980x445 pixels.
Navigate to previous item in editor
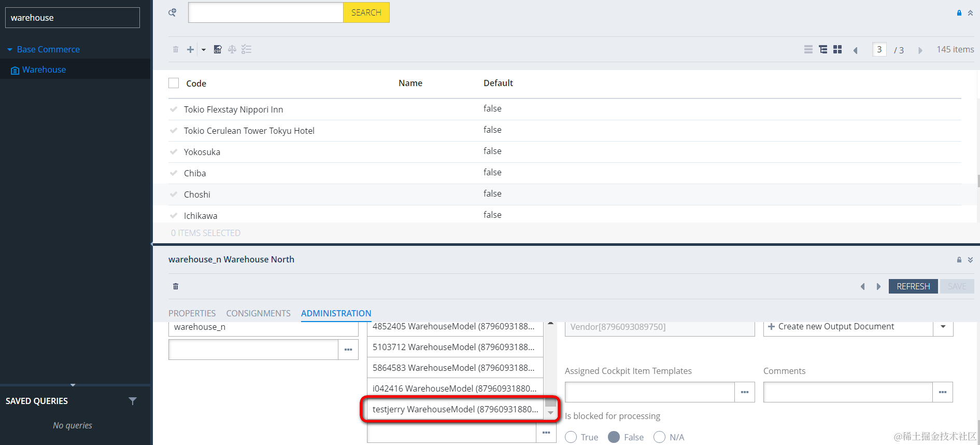click(863, 286)
